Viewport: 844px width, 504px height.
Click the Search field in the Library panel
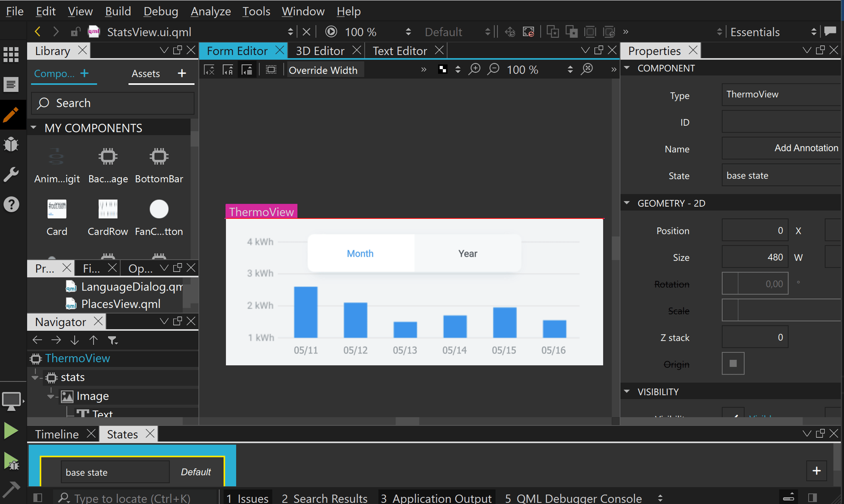tap(113, 103)
